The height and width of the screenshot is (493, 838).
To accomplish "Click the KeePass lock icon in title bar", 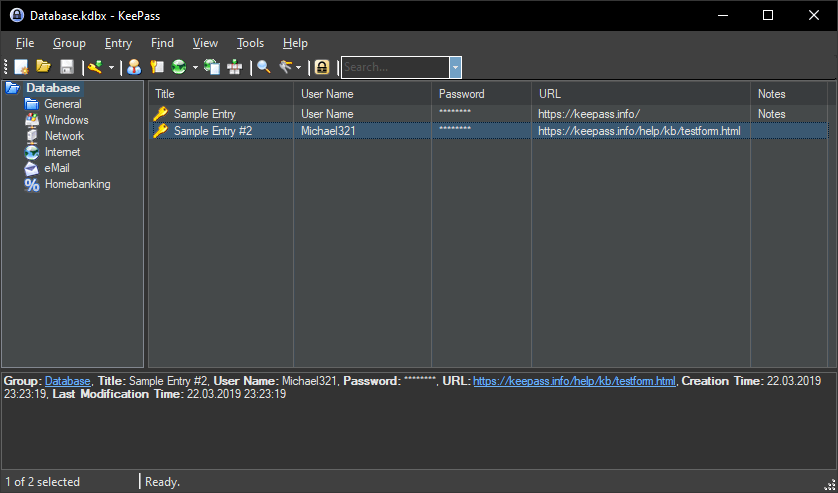I will [x=17, y=15].
